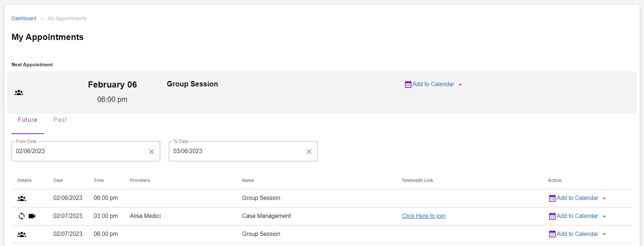Click into the To Date input field

pos(236,151)
